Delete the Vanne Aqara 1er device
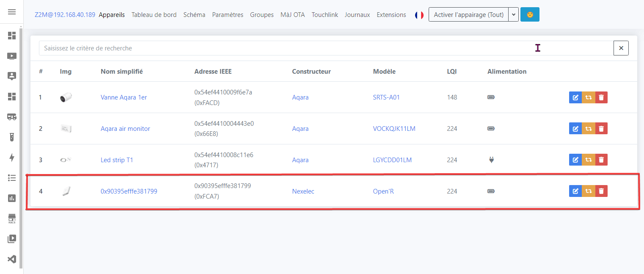 601,97
